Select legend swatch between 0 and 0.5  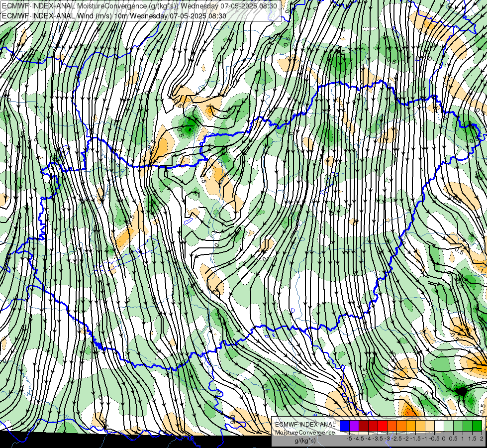point(449,426)
